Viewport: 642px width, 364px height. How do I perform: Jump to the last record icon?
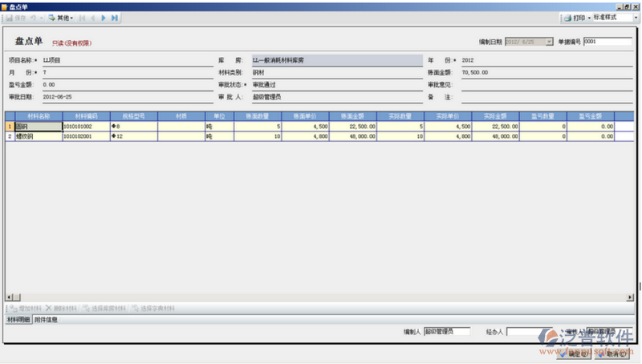(115, 17)
